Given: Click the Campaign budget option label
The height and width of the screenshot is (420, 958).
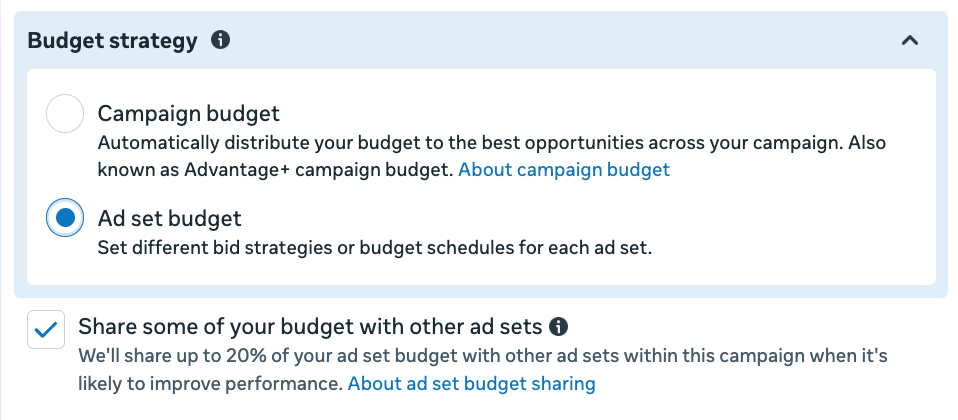Looking at the screenshot, I should pyautogui.click(x=188, y=113).
